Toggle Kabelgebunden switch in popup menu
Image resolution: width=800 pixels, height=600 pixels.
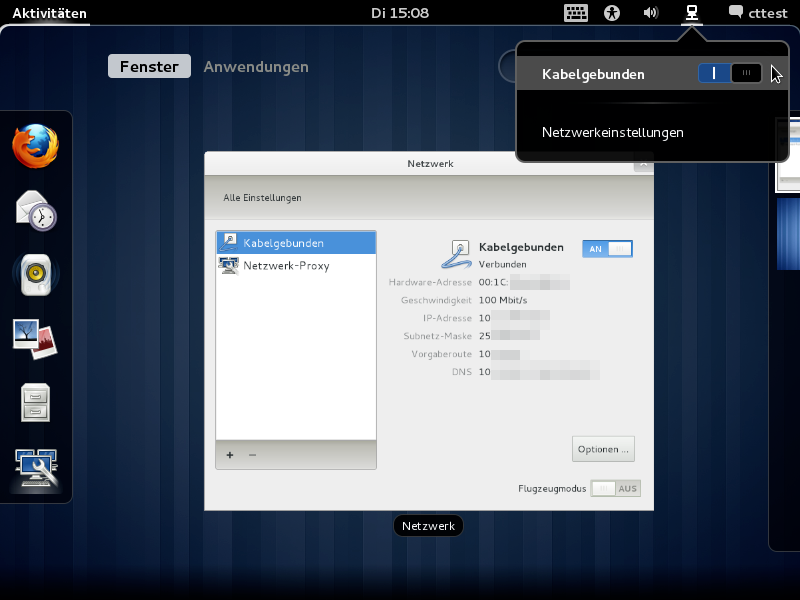point(730,73)
